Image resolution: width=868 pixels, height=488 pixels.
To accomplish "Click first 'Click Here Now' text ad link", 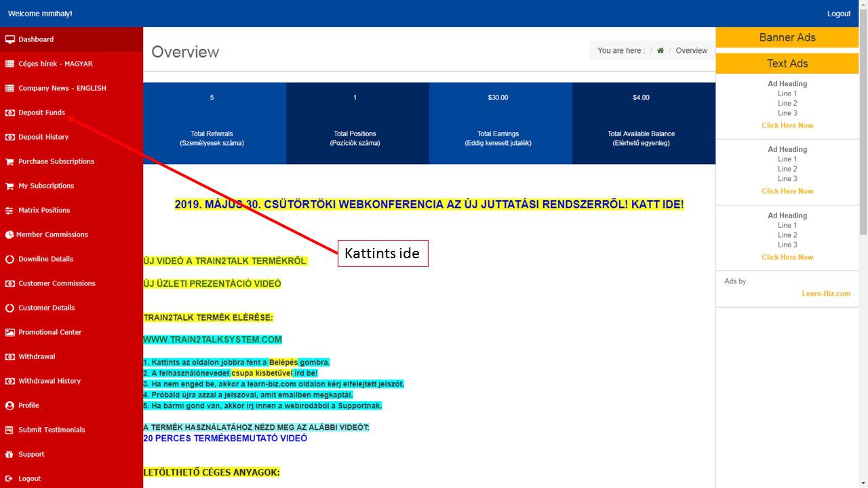I will click(x=787, y=125).
